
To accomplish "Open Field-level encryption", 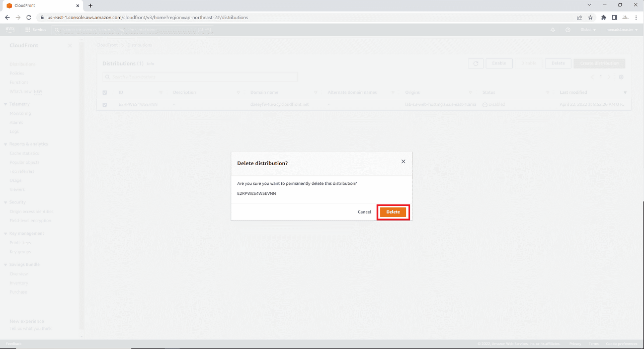I will click(30, 221).
